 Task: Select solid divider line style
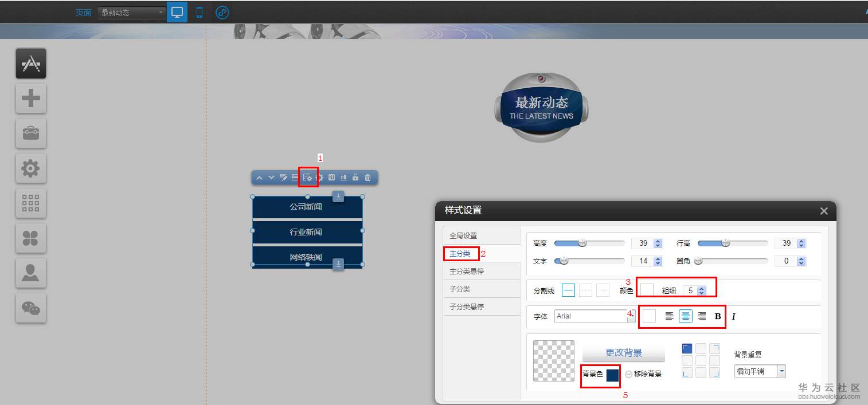coord(569,290)
